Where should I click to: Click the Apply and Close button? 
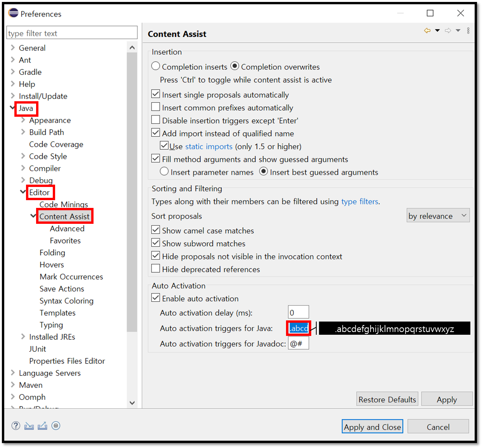tap(373, 427)
